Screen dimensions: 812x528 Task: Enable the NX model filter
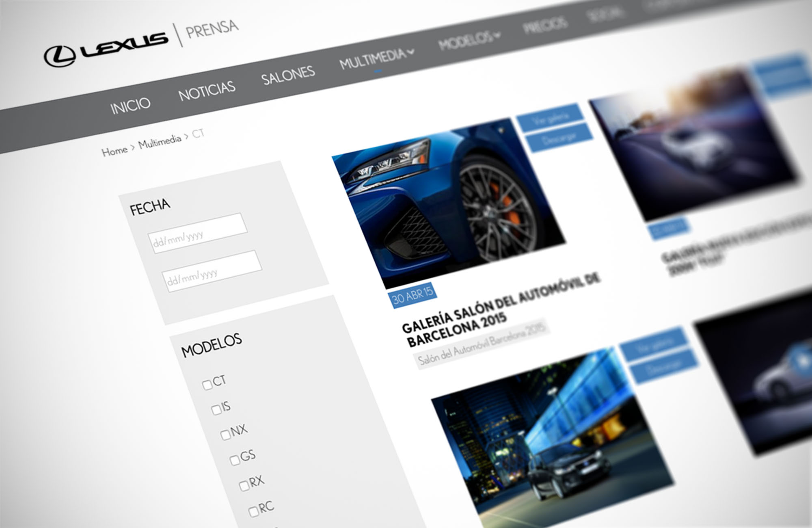[x=225, y=435]
